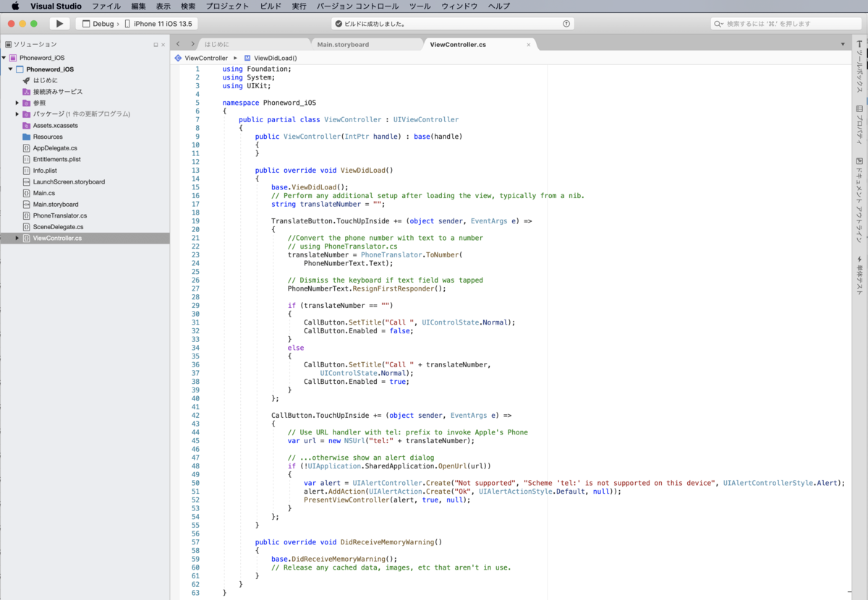This screenshot has height=600, width=868.
Task: Open Info.plist file
Action: coord(45,171)
